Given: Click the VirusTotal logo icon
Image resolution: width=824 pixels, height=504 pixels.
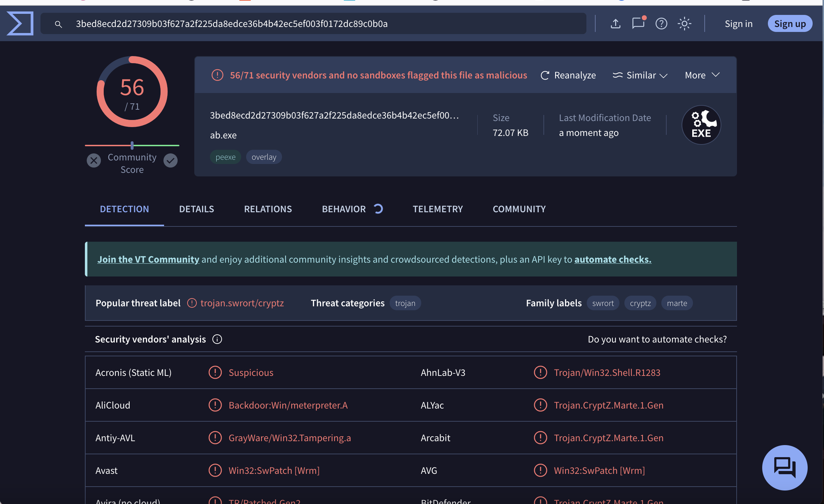Looking at the screenshot, I should (x=20, y=23).
